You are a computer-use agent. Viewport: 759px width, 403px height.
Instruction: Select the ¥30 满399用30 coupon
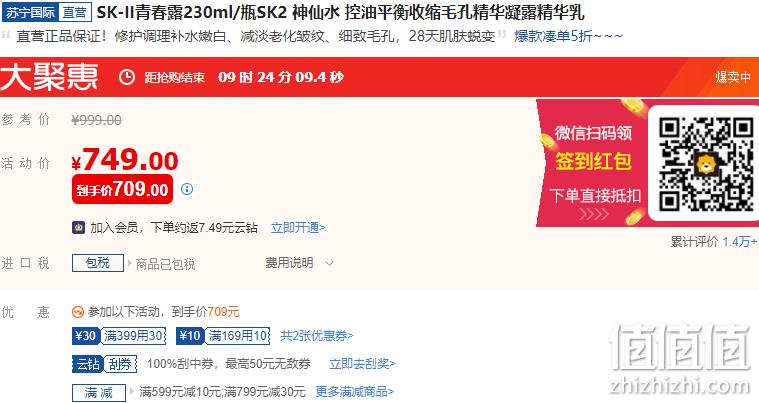[119, 335]
